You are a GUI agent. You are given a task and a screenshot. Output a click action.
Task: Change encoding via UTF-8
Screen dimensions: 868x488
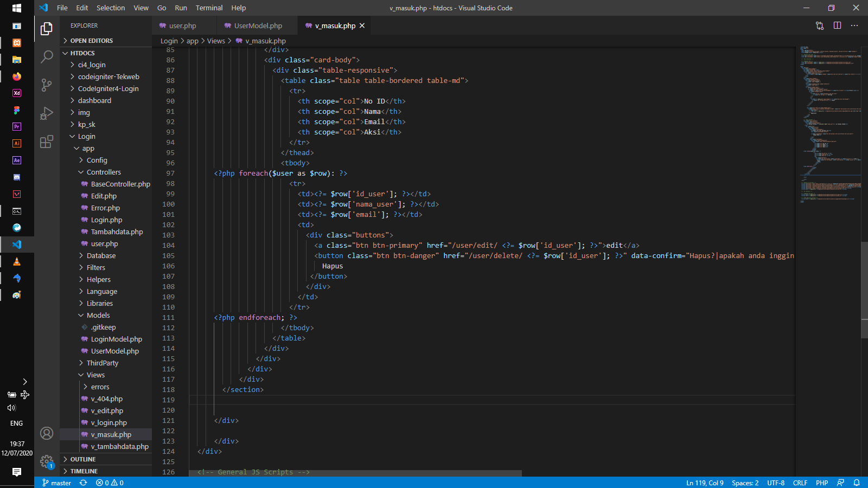tap(776, 483)
